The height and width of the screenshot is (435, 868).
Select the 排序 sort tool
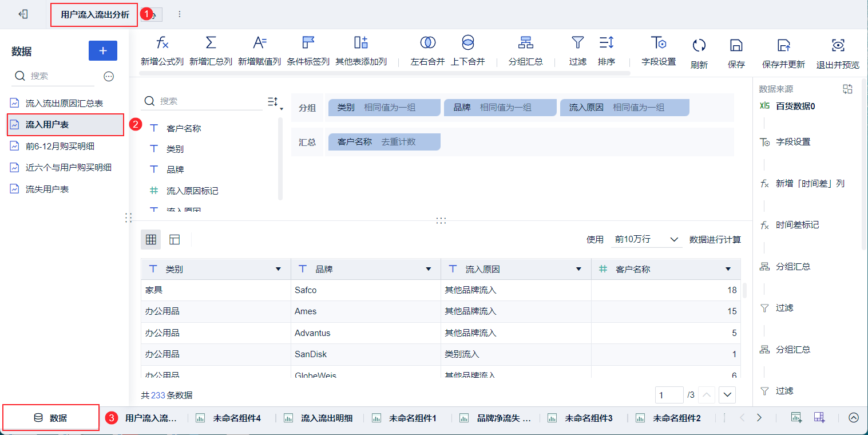tap(607, 50)
